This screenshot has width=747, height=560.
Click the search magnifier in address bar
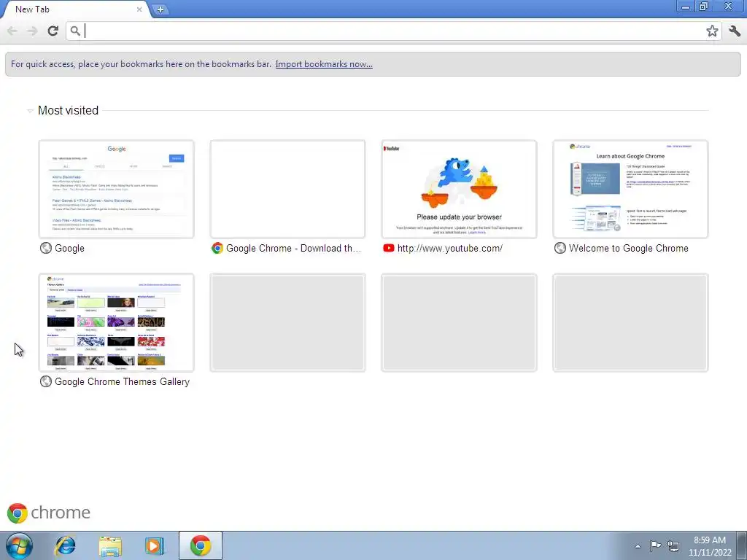(75, 31)
